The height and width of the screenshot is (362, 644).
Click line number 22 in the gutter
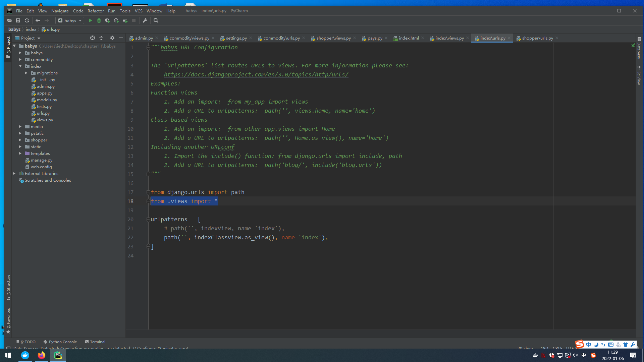coord(130,237)
